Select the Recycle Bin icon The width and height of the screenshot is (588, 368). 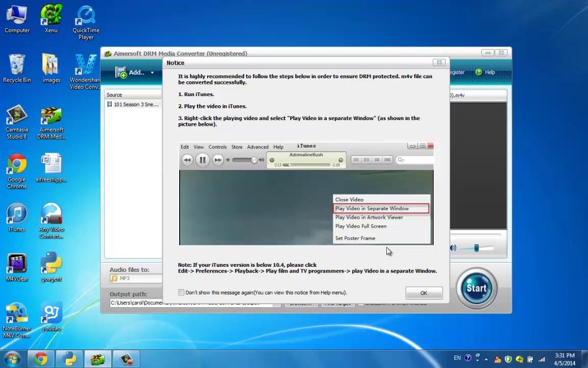click(17, 68)
